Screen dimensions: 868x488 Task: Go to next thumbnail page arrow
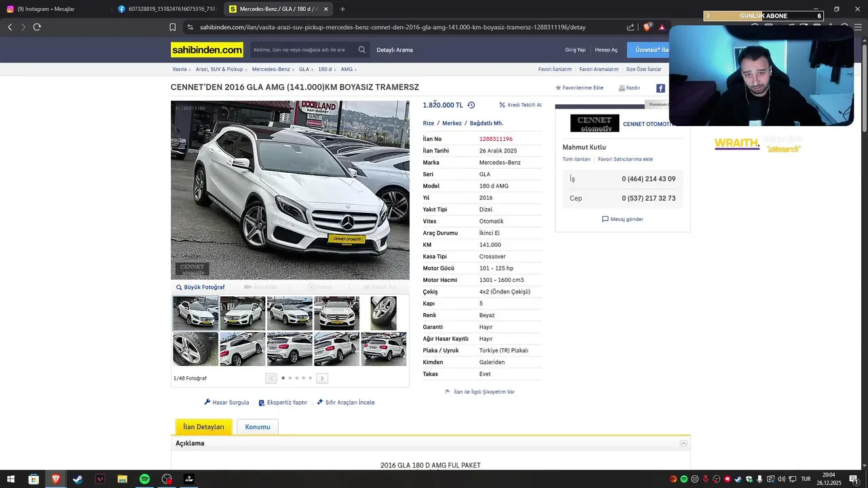[x=322, y=378]
